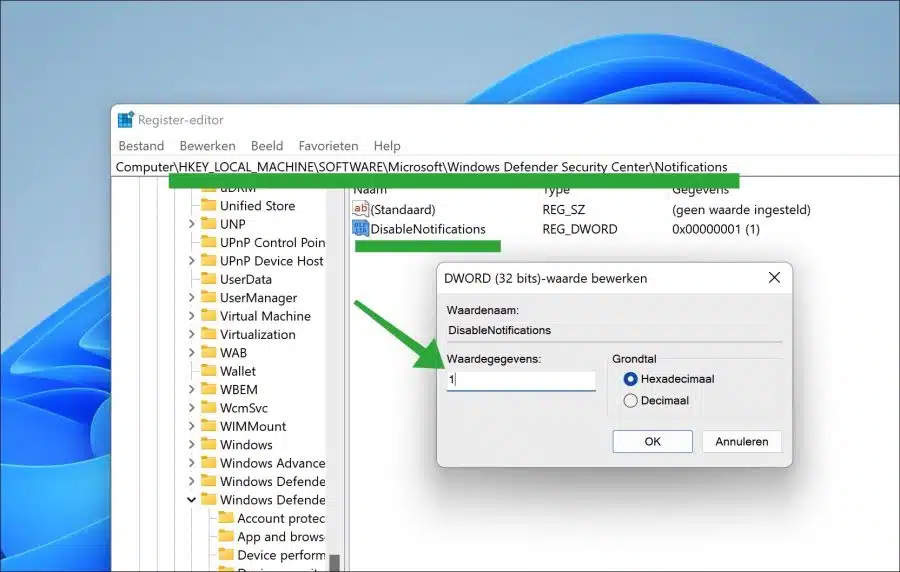Click the REG_SZ type cell

tap(564, 209)
